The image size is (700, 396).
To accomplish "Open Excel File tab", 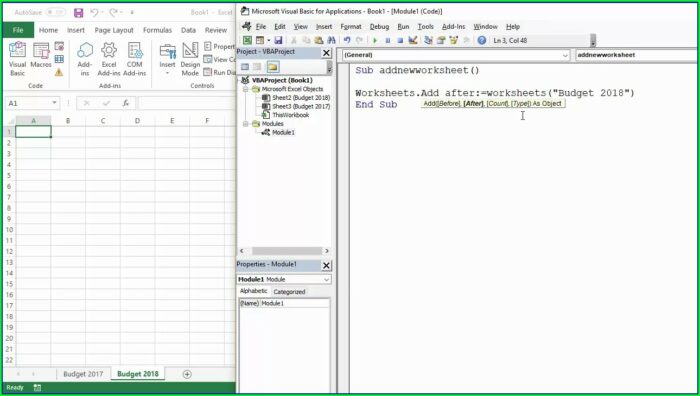I will [x=18, y=30].
